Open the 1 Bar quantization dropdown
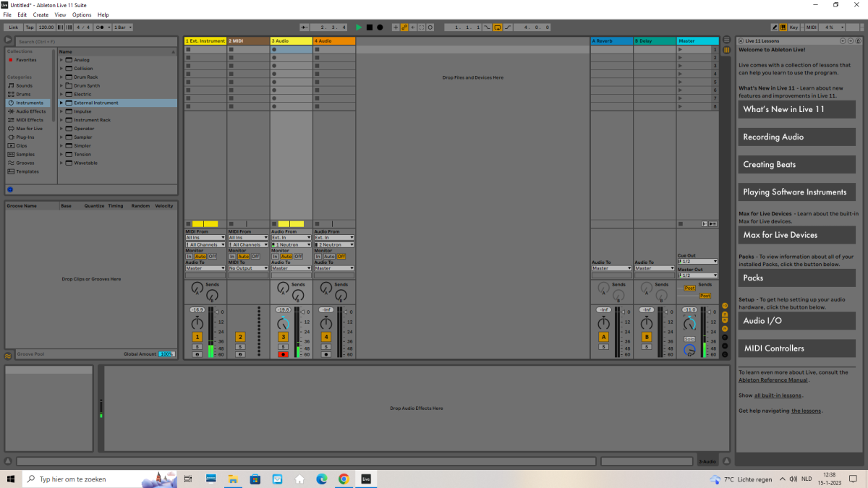 123,27
